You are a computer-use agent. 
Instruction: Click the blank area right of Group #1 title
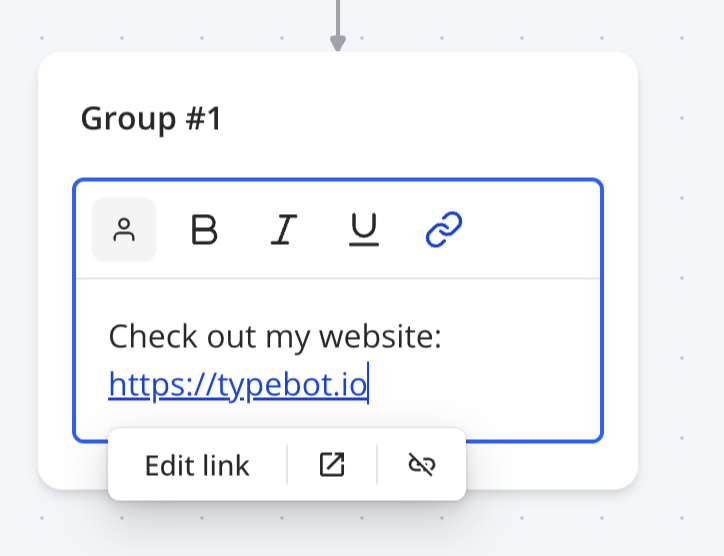point(420,119)
